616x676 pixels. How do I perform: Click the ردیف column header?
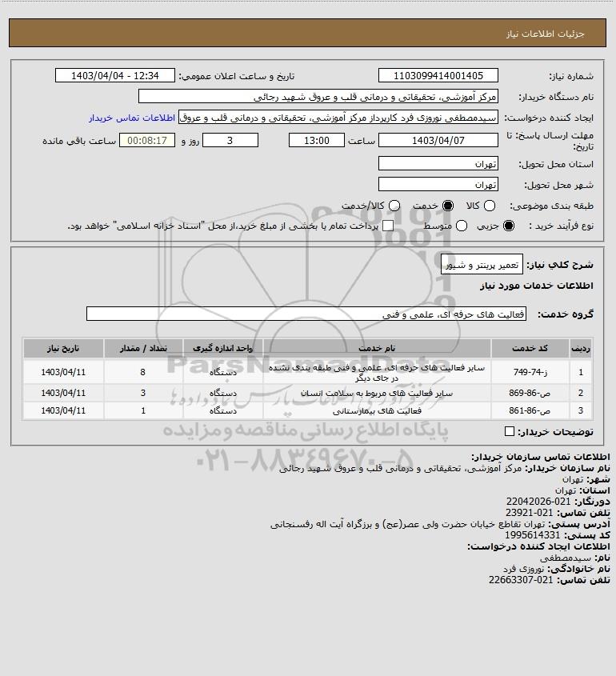click(x=580, y=348)
